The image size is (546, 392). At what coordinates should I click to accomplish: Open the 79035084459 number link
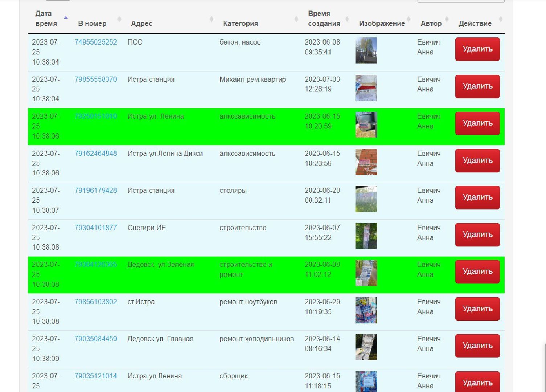click(x=96, y=339)
